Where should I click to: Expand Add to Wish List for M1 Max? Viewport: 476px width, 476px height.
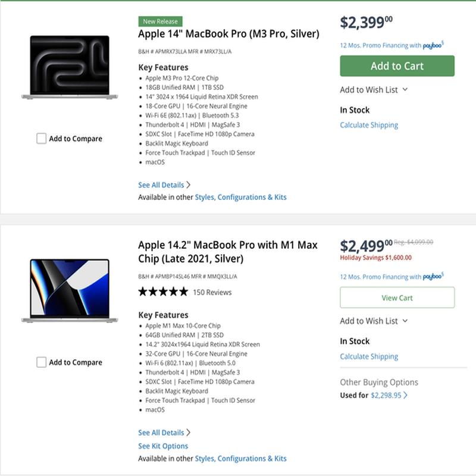374,321
